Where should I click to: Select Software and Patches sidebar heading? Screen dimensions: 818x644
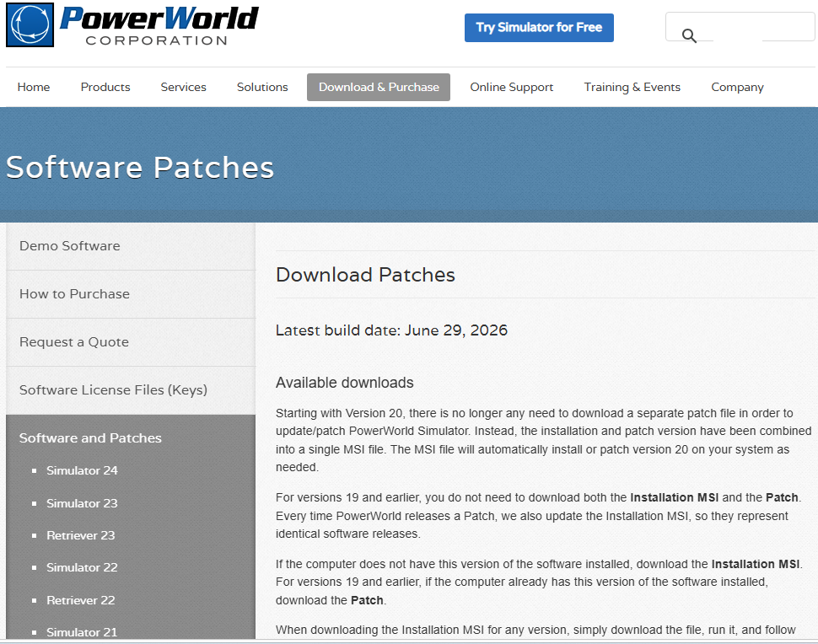(x=90, y=438)
